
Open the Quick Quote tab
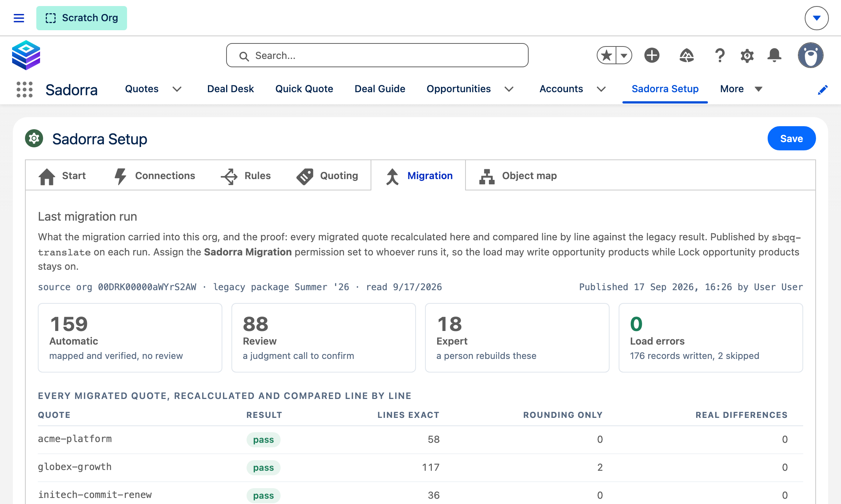point(304,89)
